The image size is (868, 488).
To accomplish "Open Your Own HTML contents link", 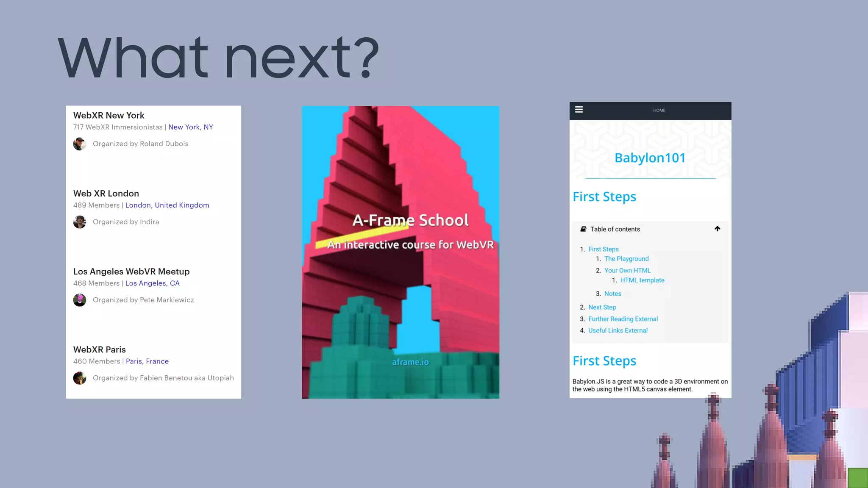I will coord(627,270).
